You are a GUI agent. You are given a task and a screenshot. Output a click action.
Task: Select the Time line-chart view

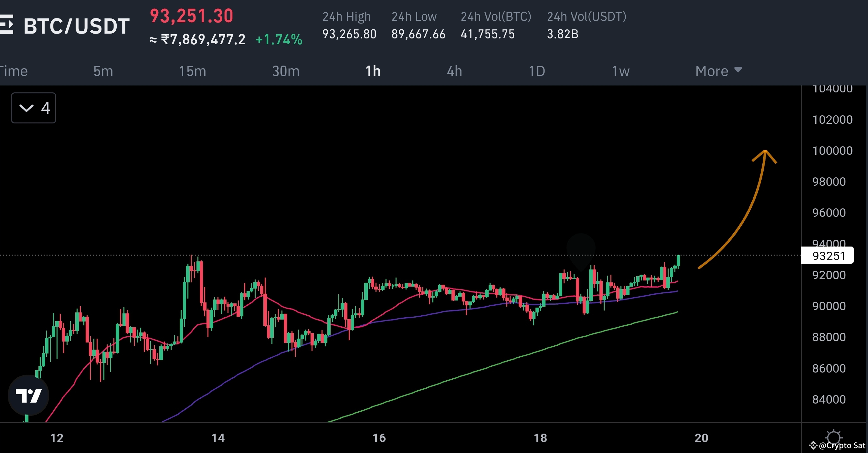pos(14,71)
